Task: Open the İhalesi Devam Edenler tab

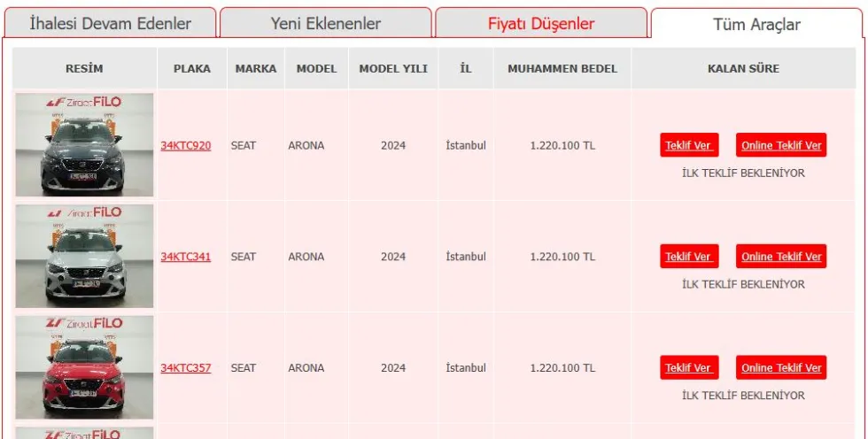Action: coord(110,24)
